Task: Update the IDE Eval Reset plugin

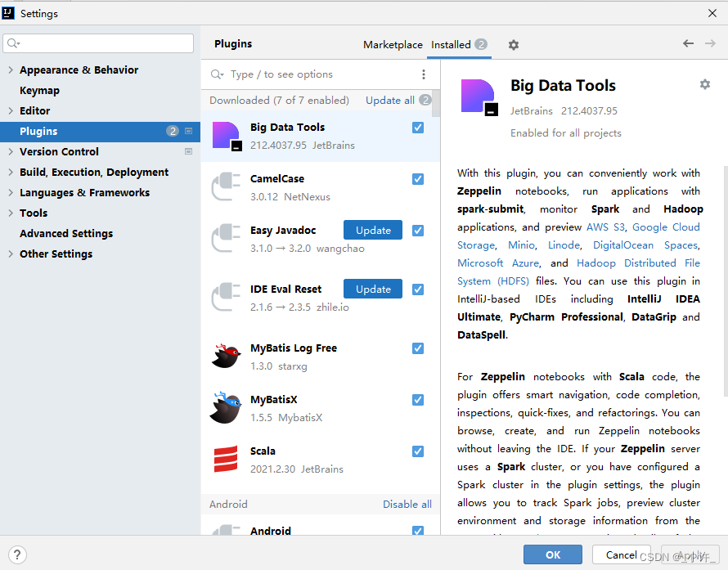Action: click(373, 289)
